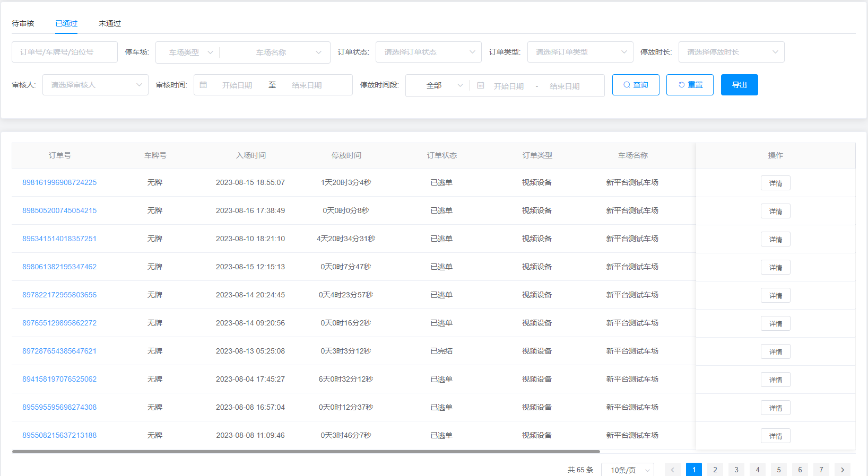Click the calendar icon in 停放时间段 range

click(480, 85)
